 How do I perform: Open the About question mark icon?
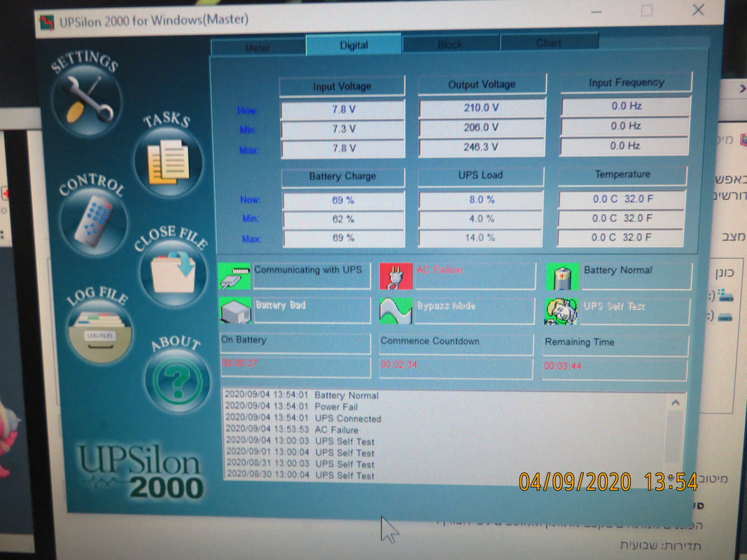pyautogui.click(x=178, y=380)
